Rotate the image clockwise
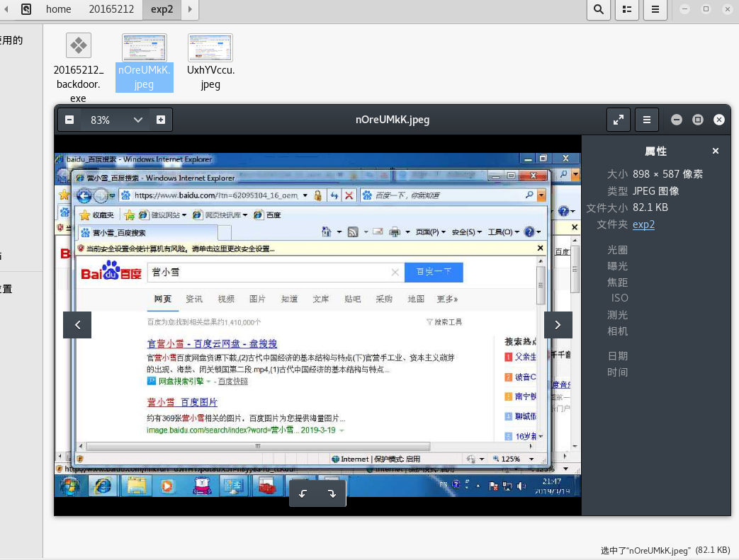This screenshot has width=739, height=560. coord(332,493)
